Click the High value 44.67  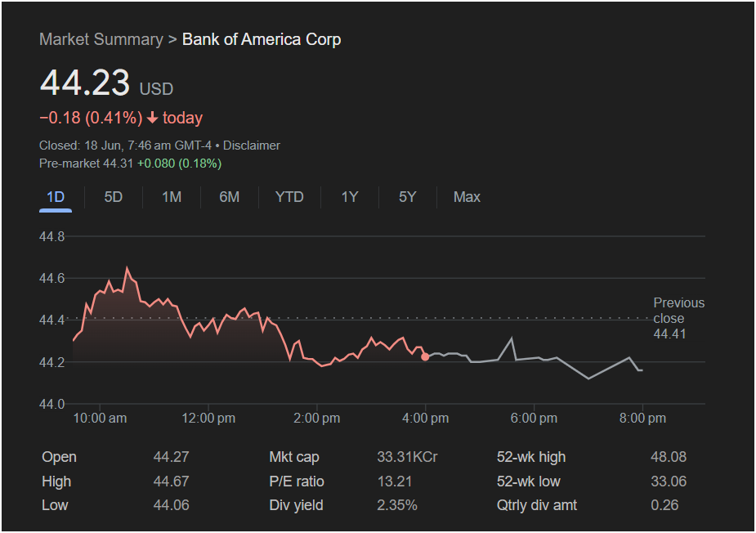click(171, 481)
